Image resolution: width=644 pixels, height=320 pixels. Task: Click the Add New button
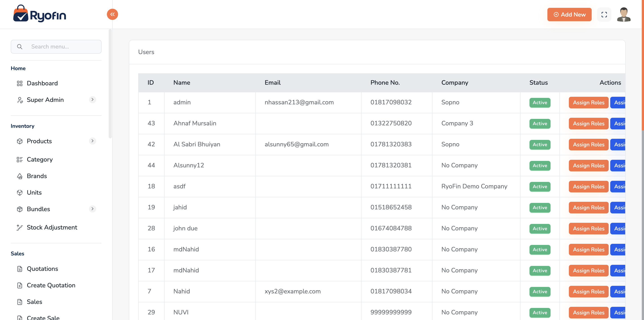(569, 15)
